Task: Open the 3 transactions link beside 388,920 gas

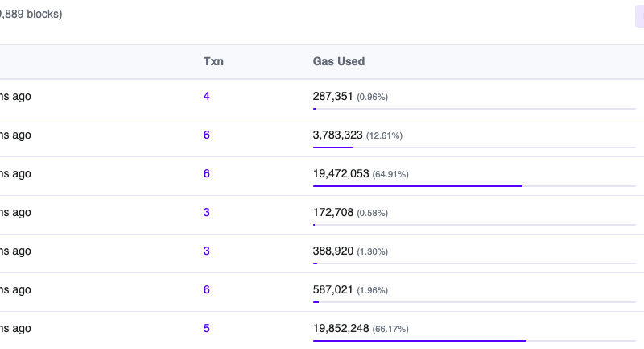Action: (207, 251)
